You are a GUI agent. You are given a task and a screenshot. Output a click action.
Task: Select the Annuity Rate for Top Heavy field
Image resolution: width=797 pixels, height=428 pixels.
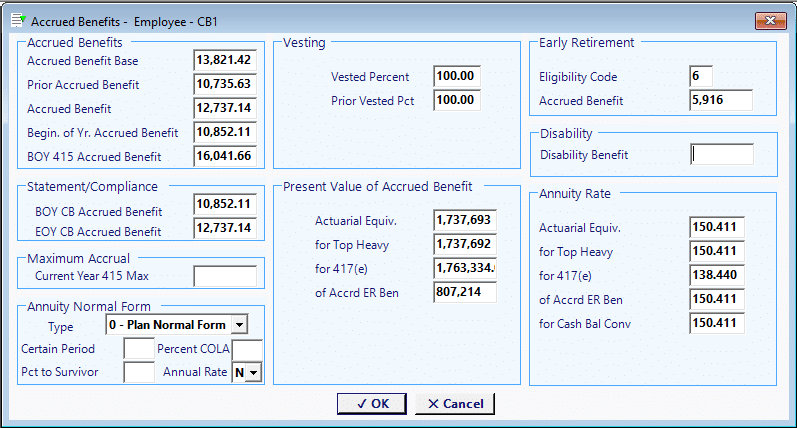(x=717, y=251)
